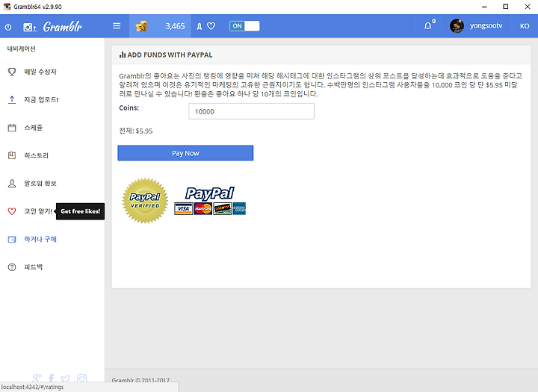Click the calendar schedule icon
This screenshot has width=538, height=392.
12,128
